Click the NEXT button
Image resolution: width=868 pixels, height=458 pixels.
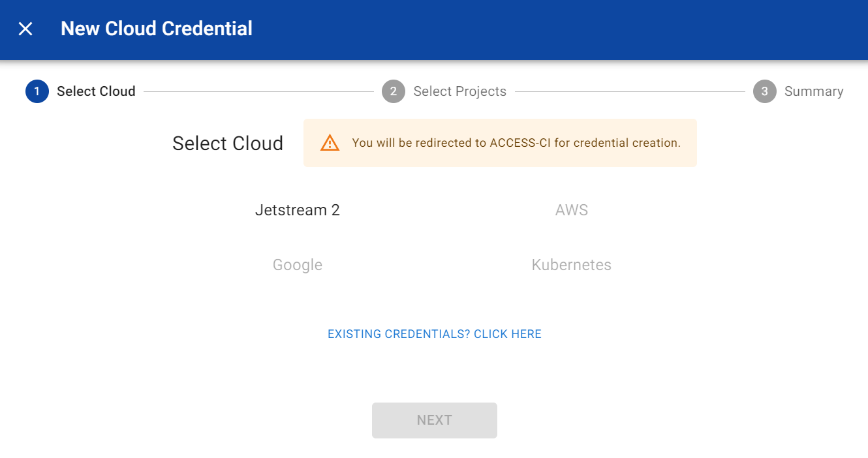435,420
